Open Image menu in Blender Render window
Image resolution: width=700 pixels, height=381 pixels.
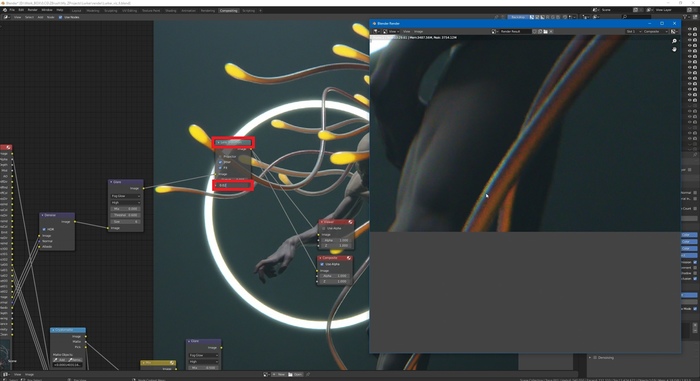point(418,31)
